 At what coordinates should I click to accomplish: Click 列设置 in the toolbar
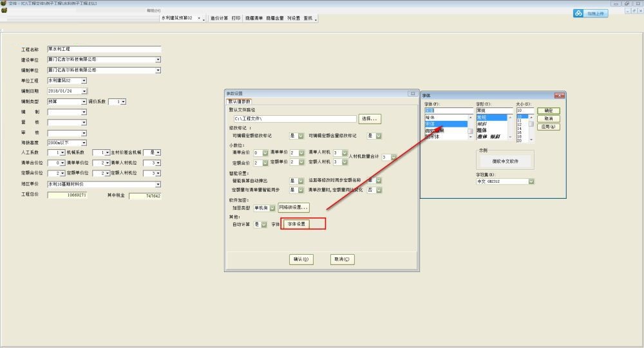294,19
